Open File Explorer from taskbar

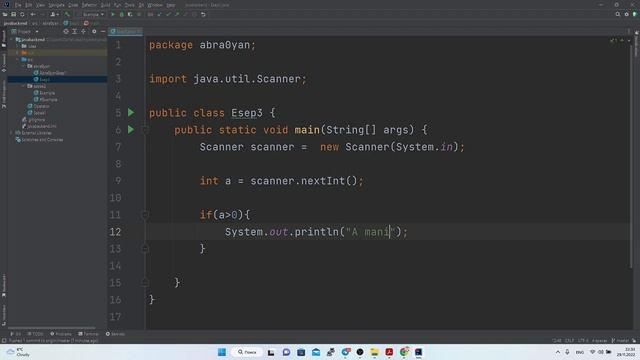click(374, 352)
